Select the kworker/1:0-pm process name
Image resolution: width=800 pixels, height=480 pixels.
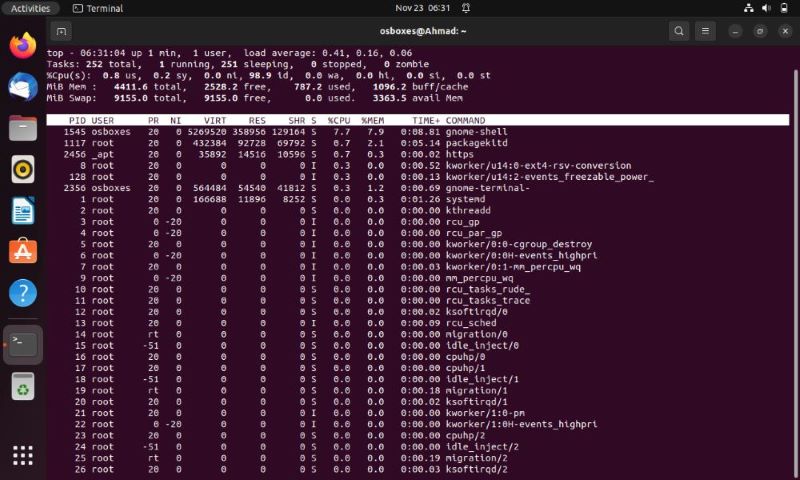[485, 413]
